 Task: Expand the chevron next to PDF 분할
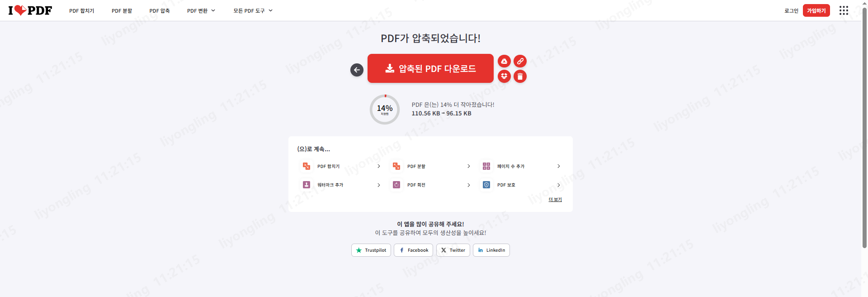[x=469, y=166]
